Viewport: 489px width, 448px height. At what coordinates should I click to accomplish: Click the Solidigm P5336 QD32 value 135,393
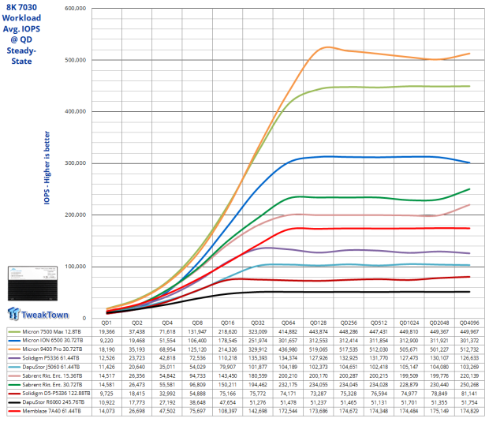click(x=258, y=358)
